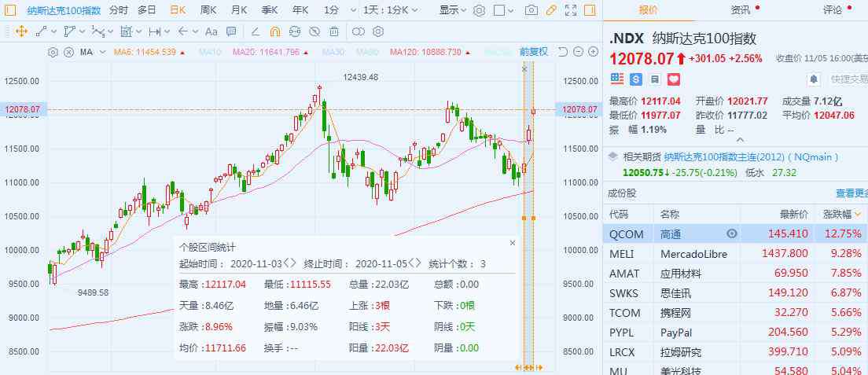
Task: Select the orange move cross tool
Action: pyautogui.click(x=21, y=31)
